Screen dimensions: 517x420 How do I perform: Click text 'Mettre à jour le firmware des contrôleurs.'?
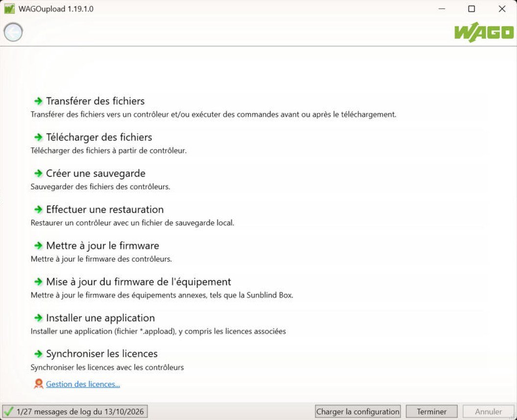pos(101,259)
